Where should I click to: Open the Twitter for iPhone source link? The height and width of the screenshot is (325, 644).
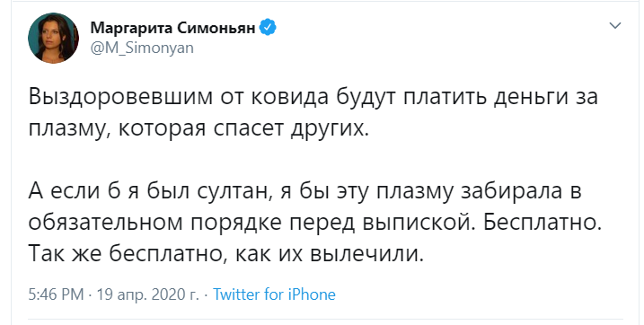click(274, 294)
